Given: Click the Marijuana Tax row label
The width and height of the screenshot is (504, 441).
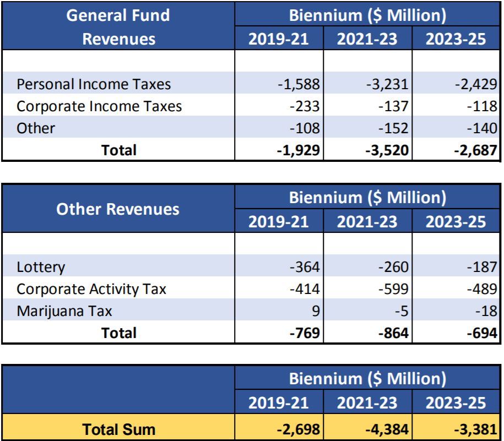Looking at the screenshot, I should click(x=65, y=311).
